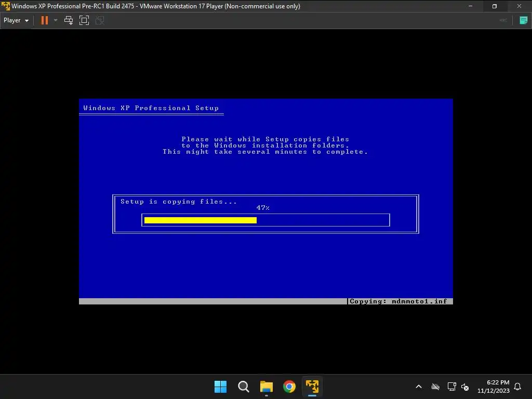Click the muted volume tray icon
Image resolution: width=532 pixels, height=399 pixels.
[x=465, y=387]
